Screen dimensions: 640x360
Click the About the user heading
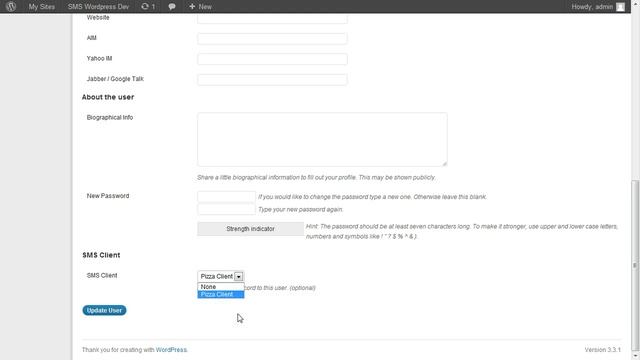108,97
